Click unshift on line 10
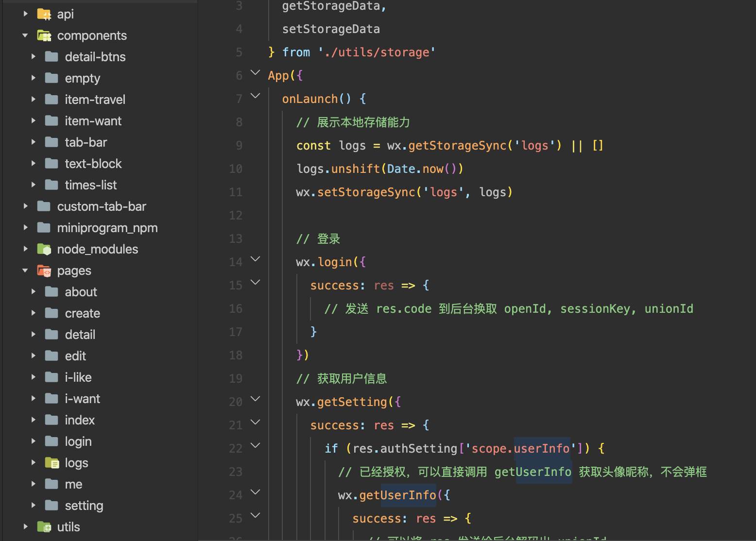756x541 pixels. [x=356, y=169]
